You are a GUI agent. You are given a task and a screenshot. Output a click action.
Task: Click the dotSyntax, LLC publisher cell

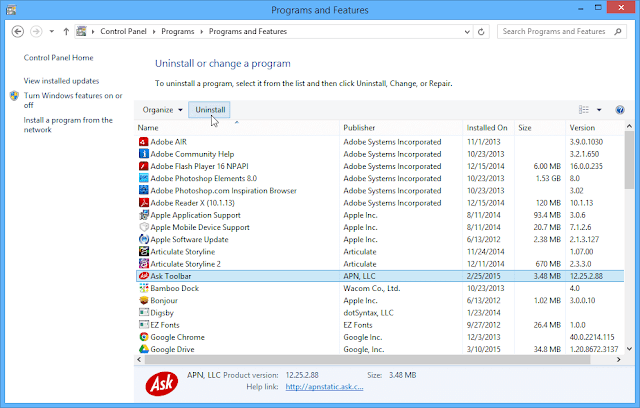tap(369, 313)
